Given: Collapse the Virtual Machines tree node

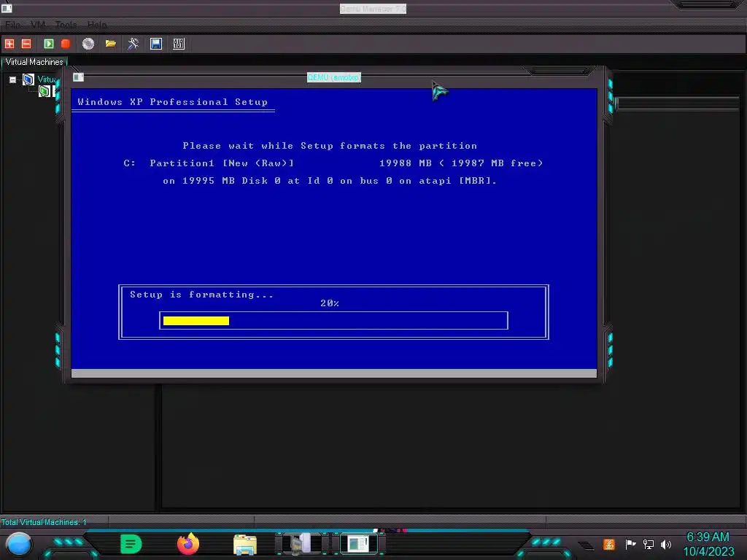Looking at the screenshot, I should 13,79.
